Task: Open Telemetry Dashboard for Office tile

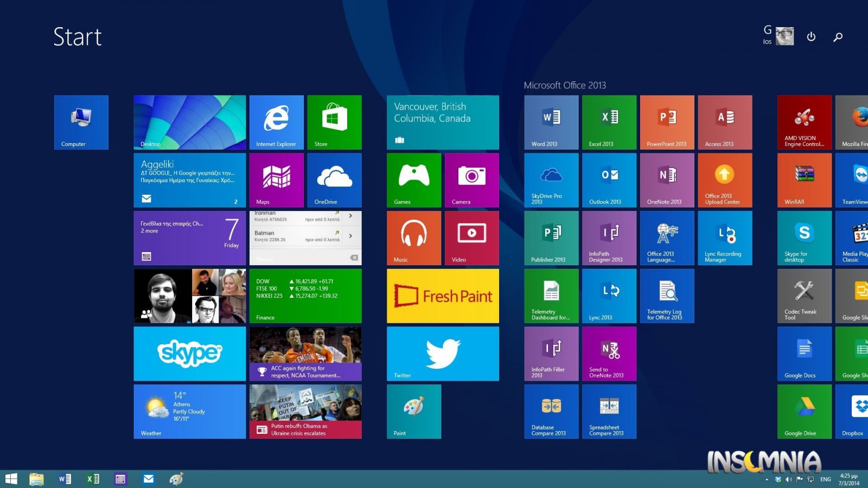Action: 552,296
